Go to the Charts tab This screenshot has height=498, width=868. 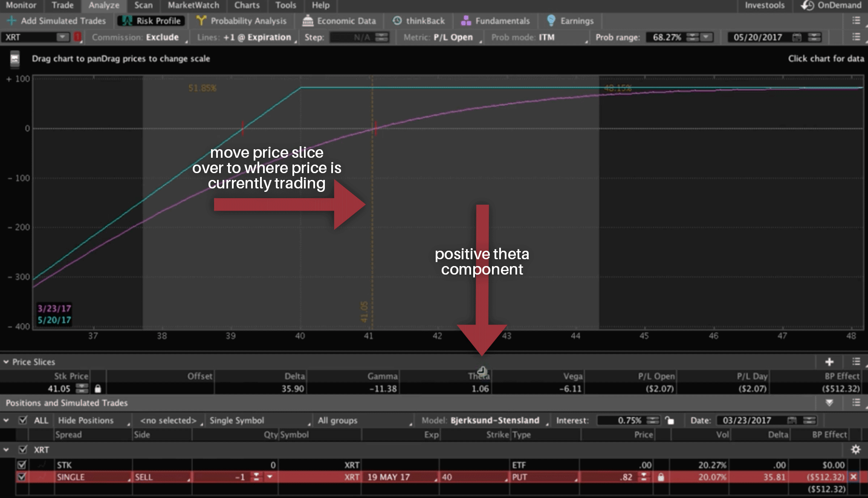pyautogui.click(x=247, y=5)
